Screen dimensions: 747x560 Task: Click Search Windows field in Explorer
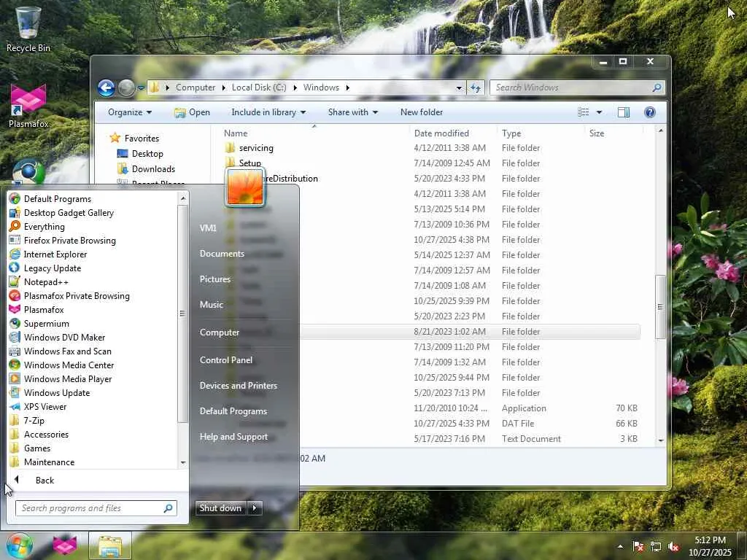tap(576, 87)
